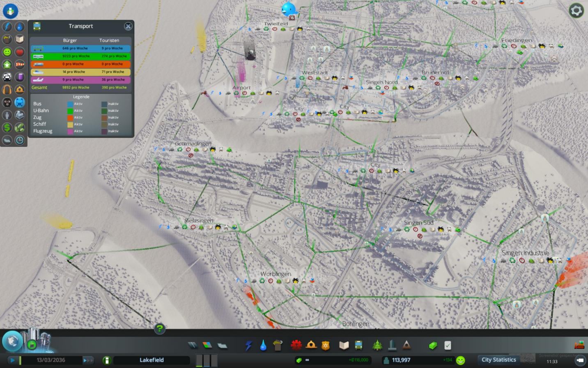Show the Traffic info view cars icon
588x368 pixels.
click(x=7, y=77)
